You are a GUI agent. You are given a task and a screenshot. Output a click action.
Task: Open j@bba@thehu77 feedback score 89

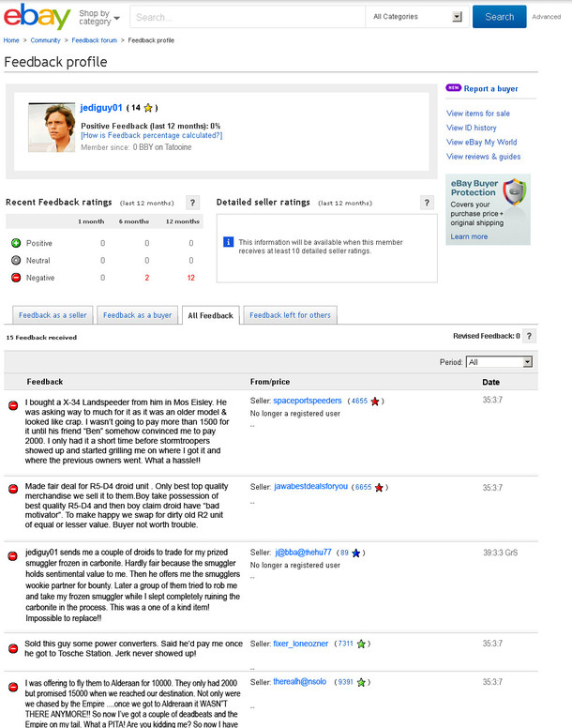[x=344, y=553]
